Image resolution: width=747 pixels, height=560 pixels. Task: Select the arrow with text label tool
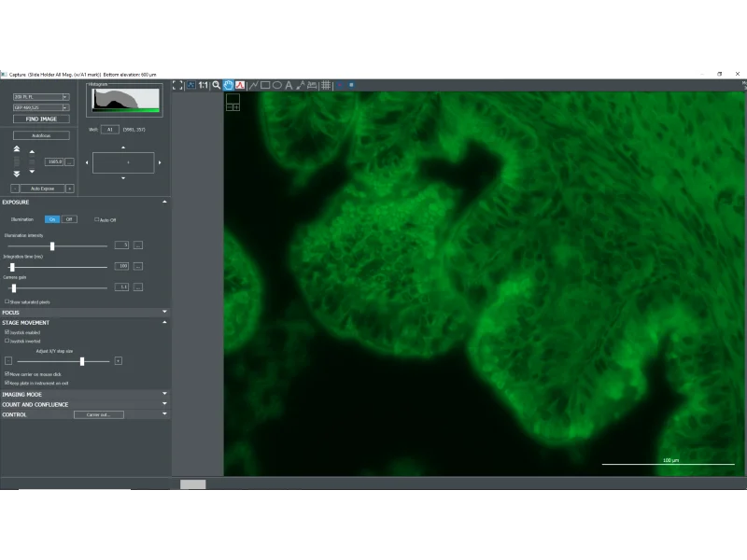tap(300, 85)
